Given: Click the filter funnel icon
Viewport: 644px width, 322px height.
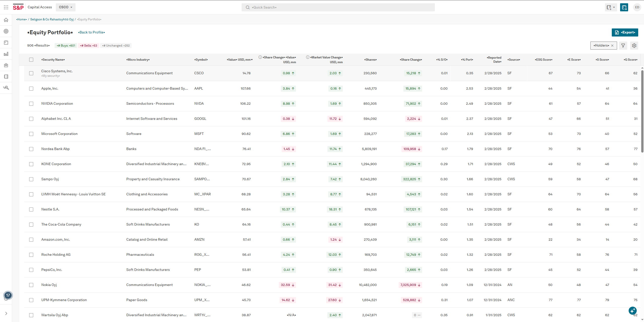Looking at the screenshot, I should (623, 46).
